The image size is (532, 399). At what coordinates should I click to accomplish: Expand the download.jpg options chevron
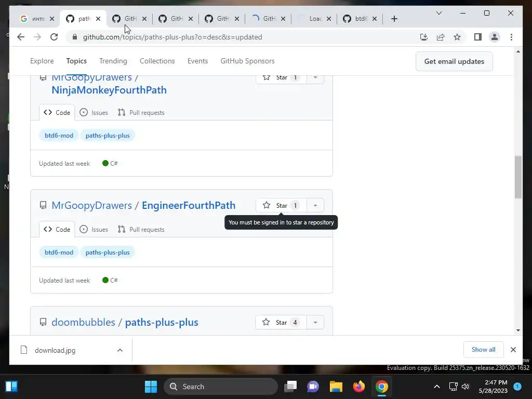coord(120,350)
